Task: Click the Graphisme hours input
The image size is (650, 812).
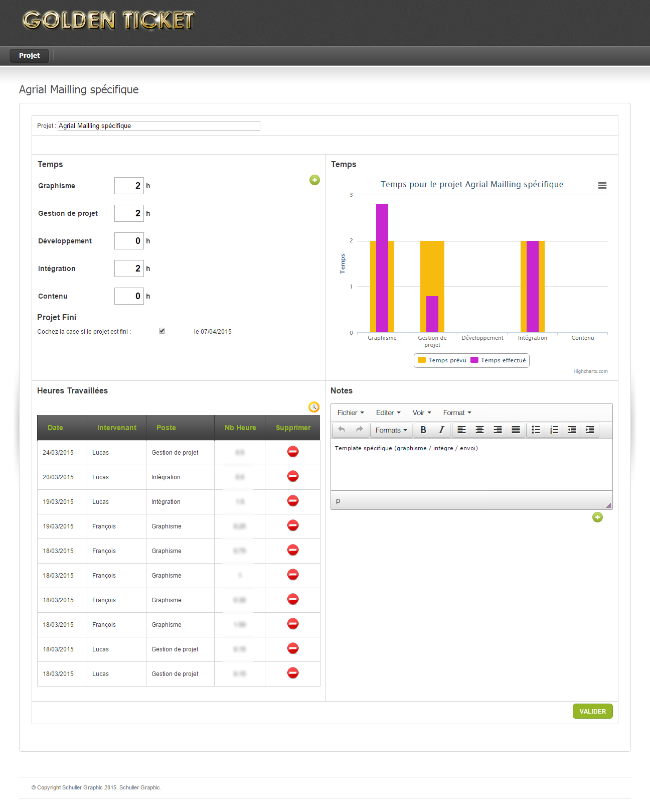Action: coord(129,186)
